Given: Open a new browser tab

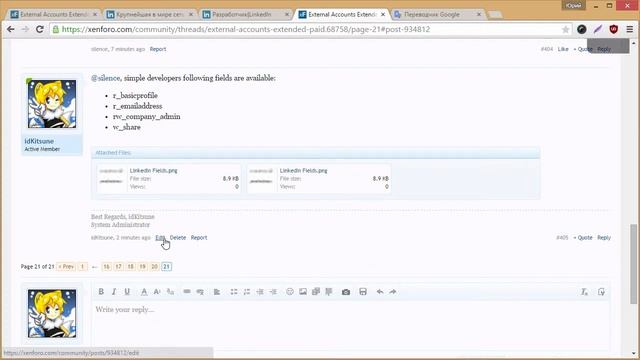Looking at the screenshot, I should (x=495, y=15).
